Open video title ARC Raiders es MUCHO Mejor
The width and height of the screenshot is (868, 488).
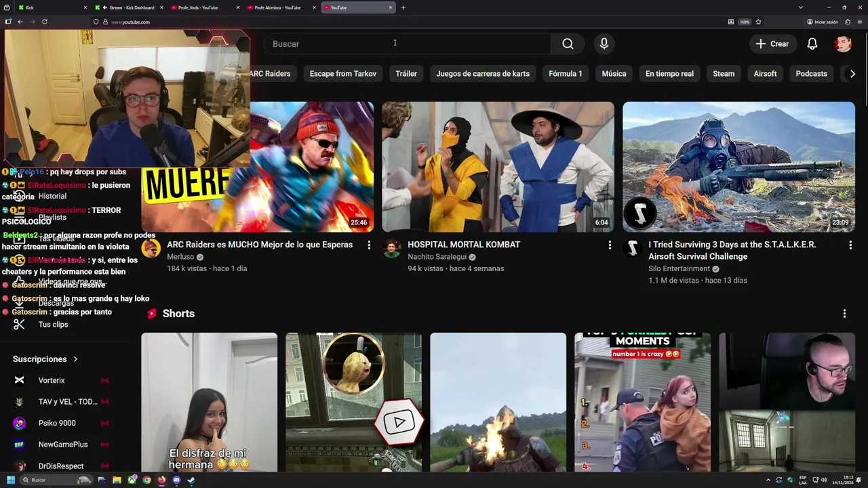[260, 245]
